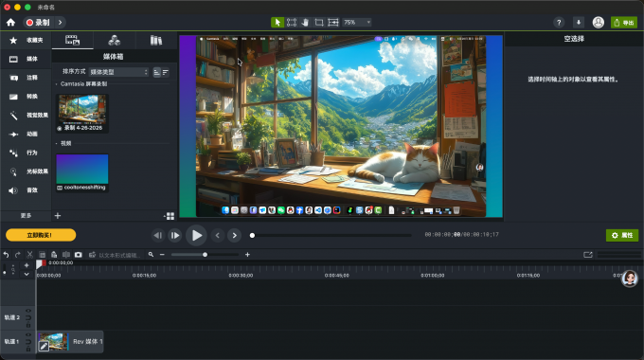Expand the arrow next to 录制
This screenshot has width=644, height=360.
coord(60,22)
